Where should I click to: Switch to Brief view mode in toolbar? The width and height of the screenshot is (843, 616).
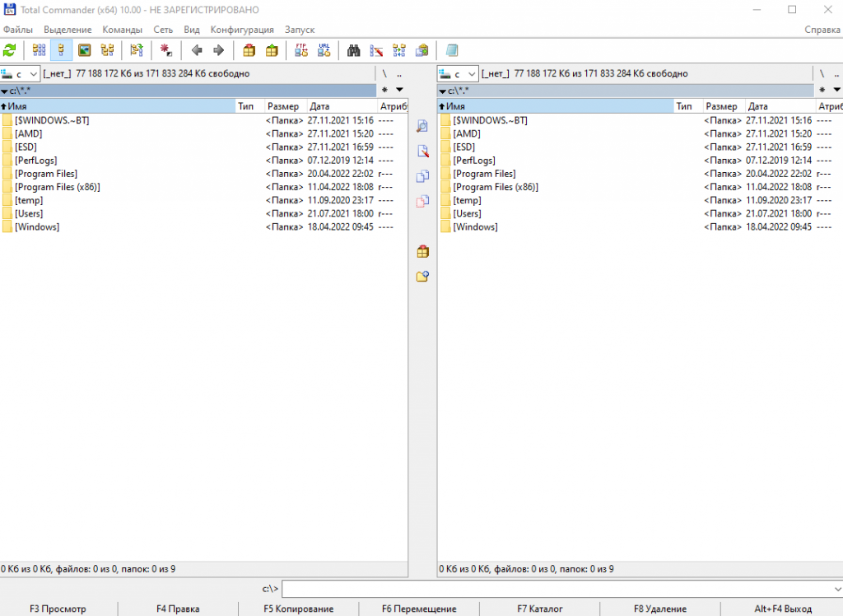(x=39, y=50)
